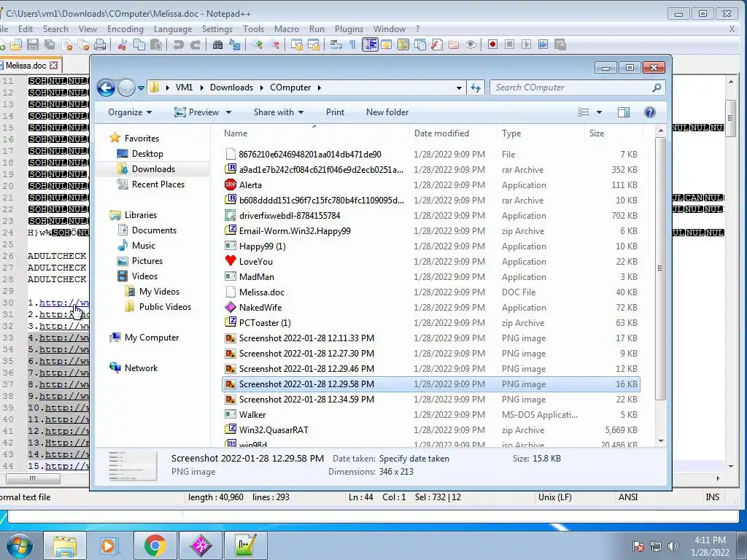Click the Undo arrow in Notepad++ toolbar
Viewport: 747px width, 560px height.
(x=179, y=44)
